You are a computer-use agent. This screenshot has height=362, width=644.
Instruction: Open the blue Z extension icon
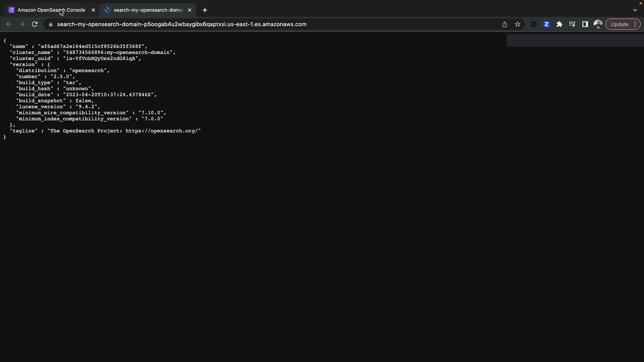pyautogui.click(x=546, y=24)
